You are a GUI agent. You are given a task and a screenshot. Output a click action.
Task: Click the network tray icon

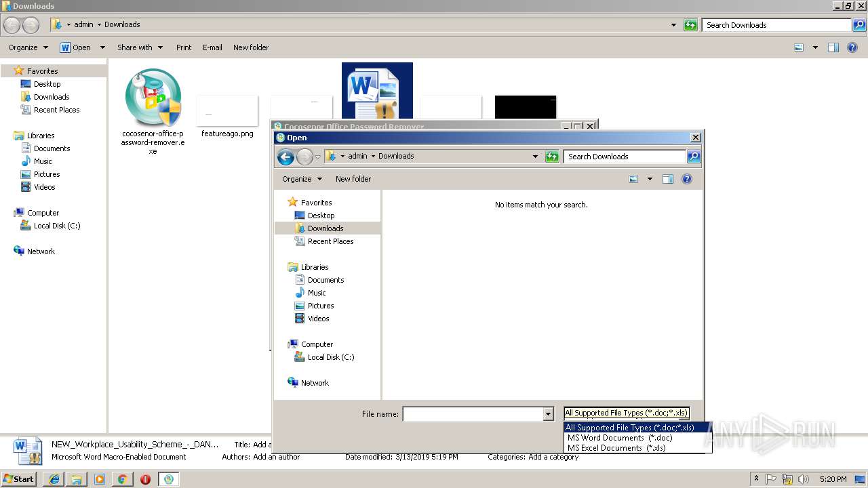787,479
